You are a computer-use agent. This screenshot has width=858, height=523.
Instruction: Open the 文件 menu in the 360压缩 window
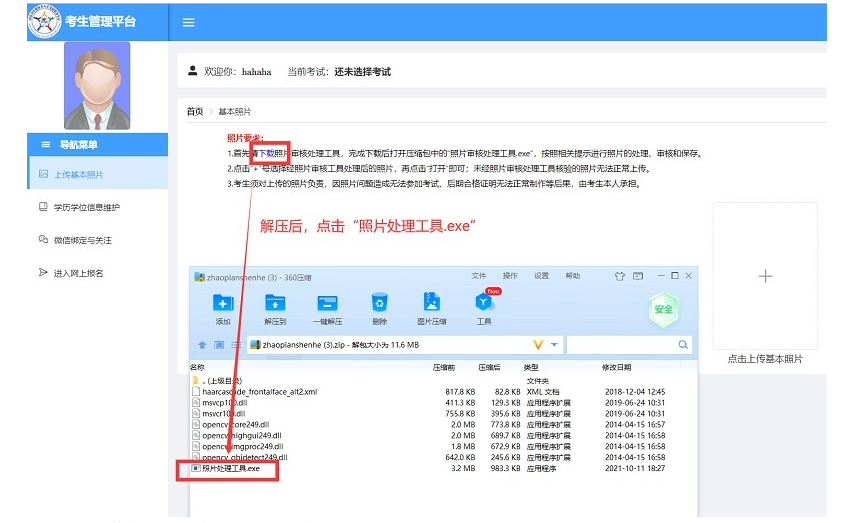[x=479, y=276]
